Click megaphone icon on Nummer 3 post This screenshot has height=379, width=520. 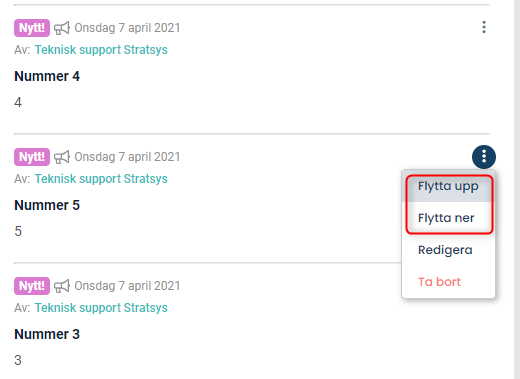click(x=62, y=286)
